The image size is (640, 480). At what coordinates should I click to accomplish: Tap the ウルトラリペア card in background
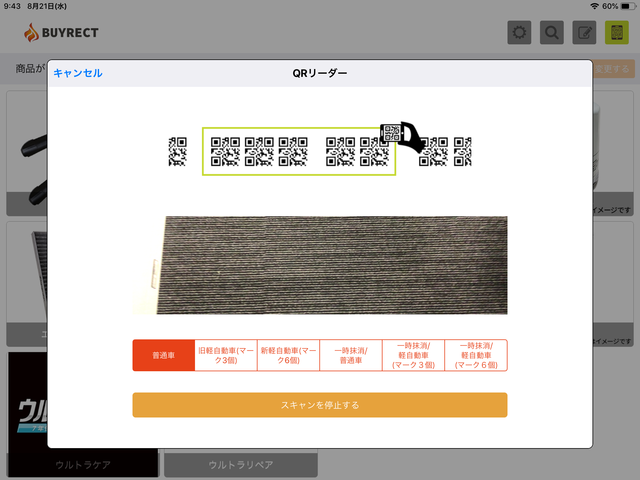click(x=241, y=465)
